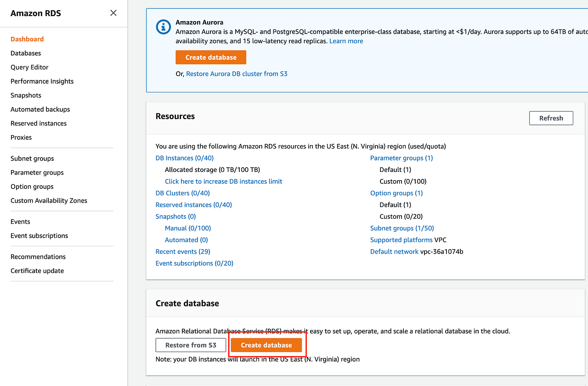Viewport: 588px width, 386px height.
Task: Click highlighted Create database button
Action: [x=266, y=345]
